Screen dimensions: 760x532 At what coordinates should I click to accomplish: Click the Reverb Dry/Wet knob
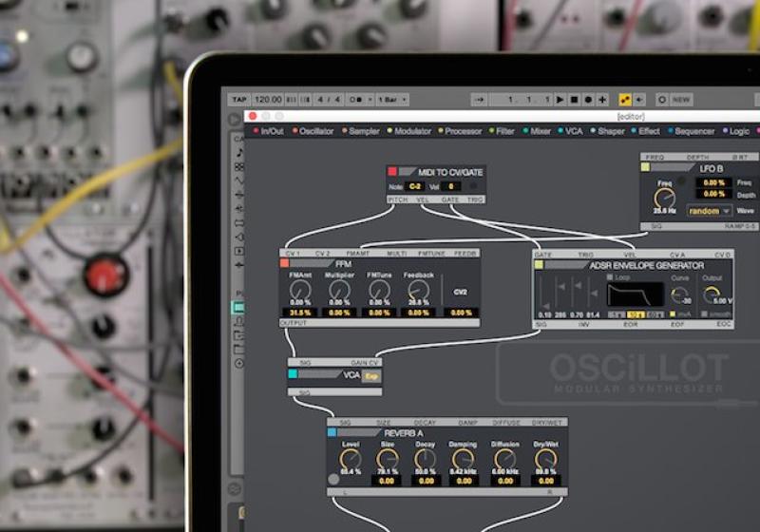545,459
